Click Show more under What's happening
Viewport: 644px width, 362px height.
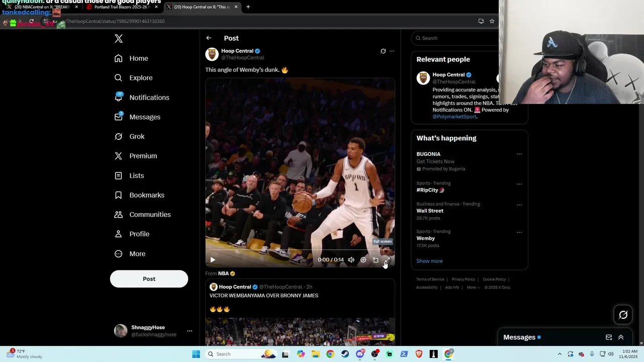tap(430, 261)
